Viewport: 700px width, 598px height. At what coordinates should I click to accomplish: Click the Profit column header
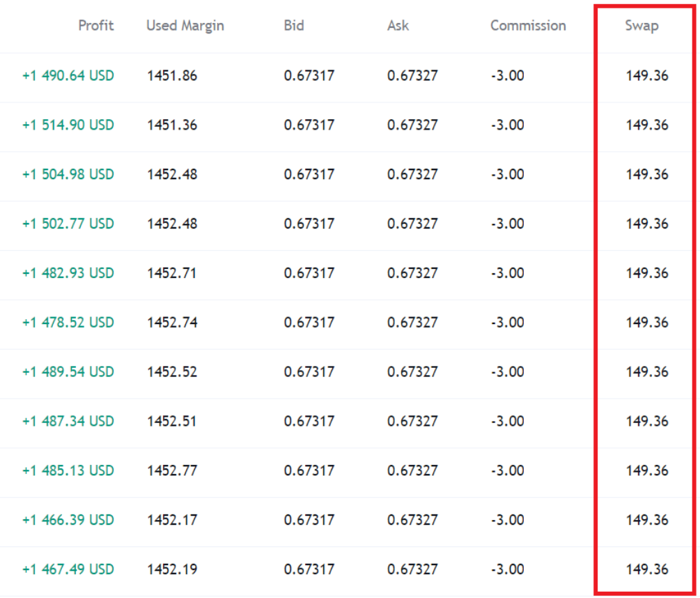(95, 26)
